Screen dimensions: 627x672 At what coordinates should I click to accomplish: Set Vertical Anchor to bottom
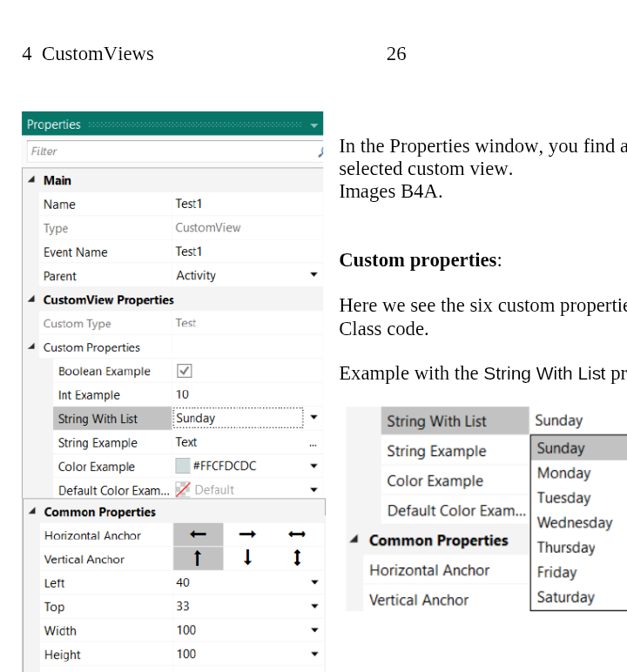click(x=247, y=558)
